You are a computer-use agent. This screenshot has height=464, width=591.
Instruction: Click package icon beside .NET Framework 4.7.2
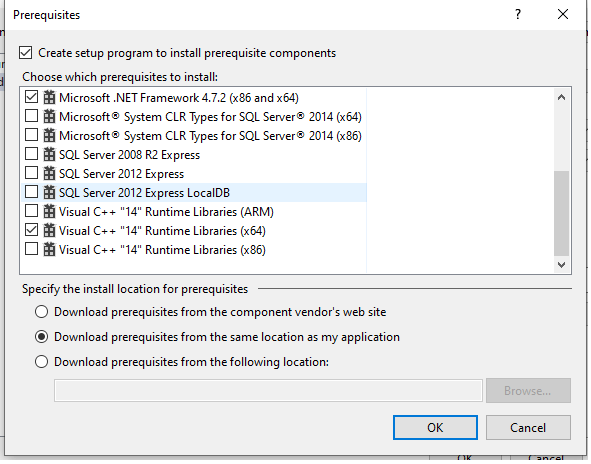(49, 97)
